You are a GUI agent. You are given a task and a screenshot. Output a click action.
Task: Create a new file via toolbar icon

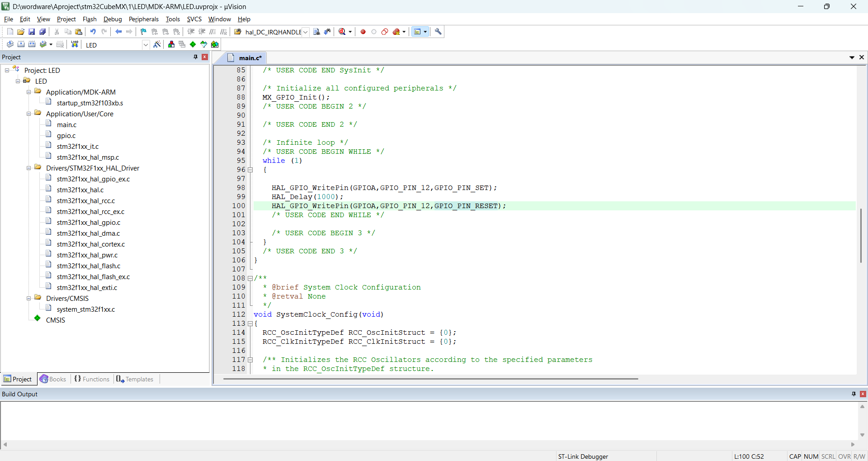click(10, 32)
